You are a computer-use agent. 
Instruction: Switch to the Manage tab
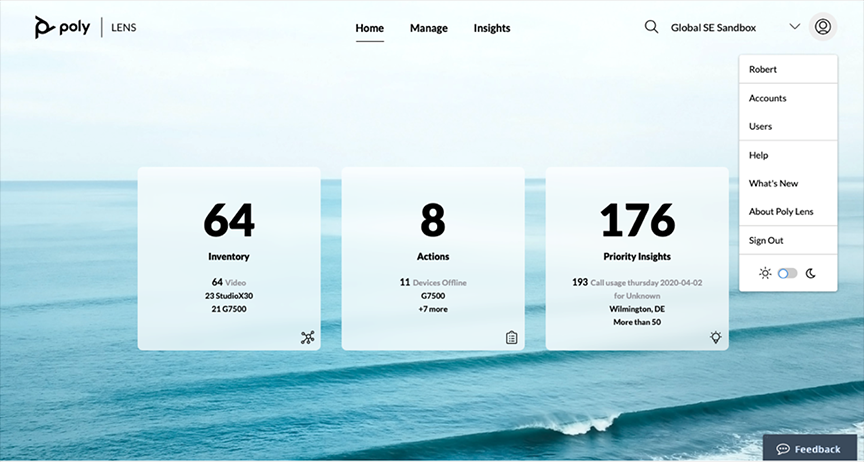tap(429, 28)
